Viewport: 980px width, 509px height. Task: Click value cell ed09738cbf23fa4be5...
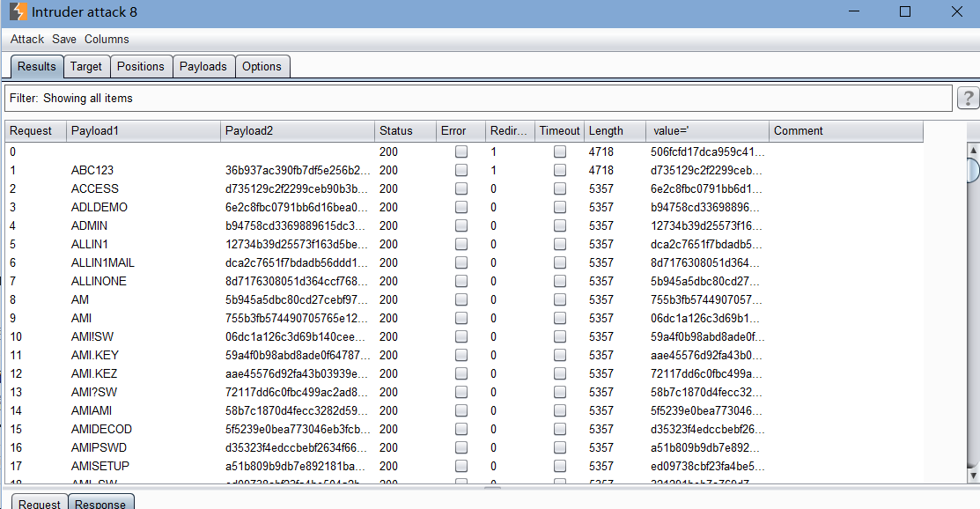[707, 466]
